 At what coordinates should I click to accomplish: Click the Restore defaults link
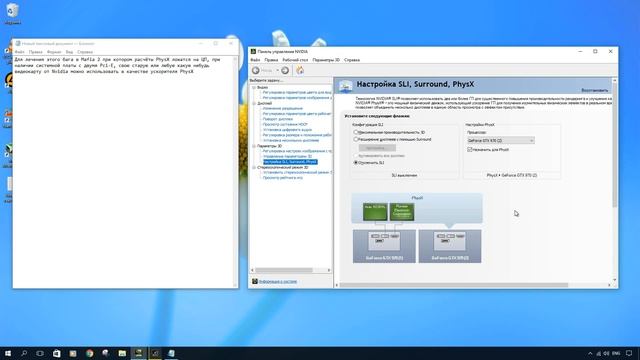595,90
